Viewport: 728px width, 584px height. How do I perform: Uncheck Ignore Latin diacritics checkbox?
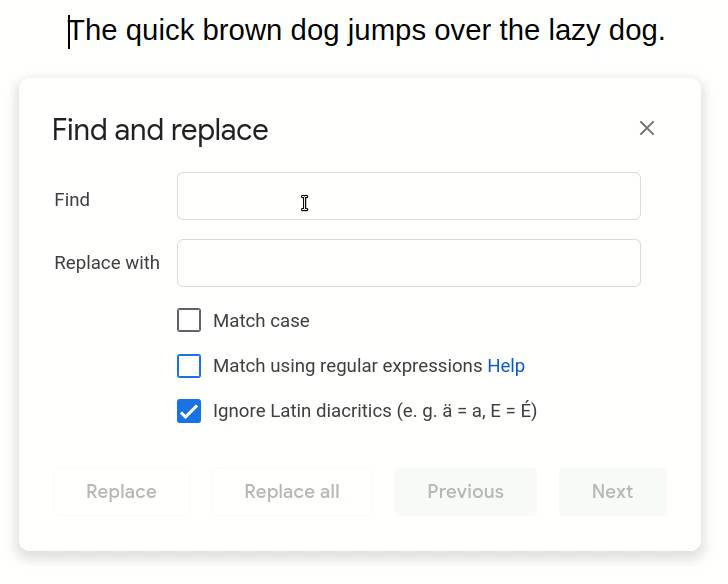[189, 411]
